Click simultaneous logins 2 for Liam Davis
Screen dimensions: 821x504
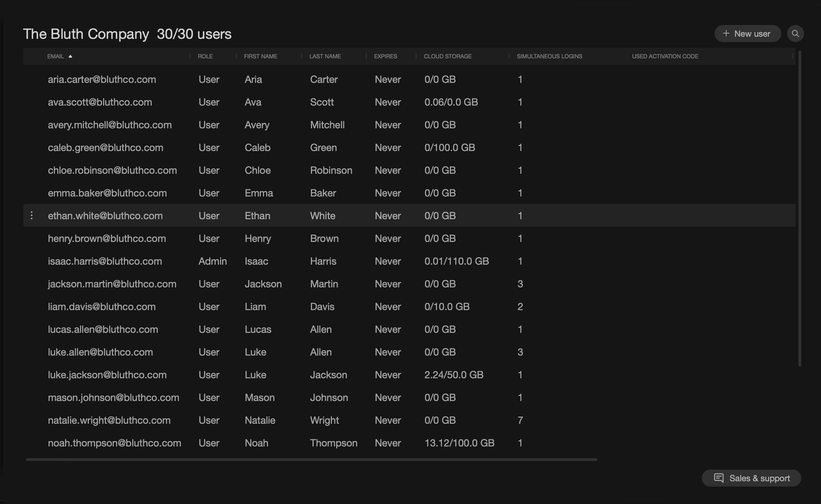point(520,306)
